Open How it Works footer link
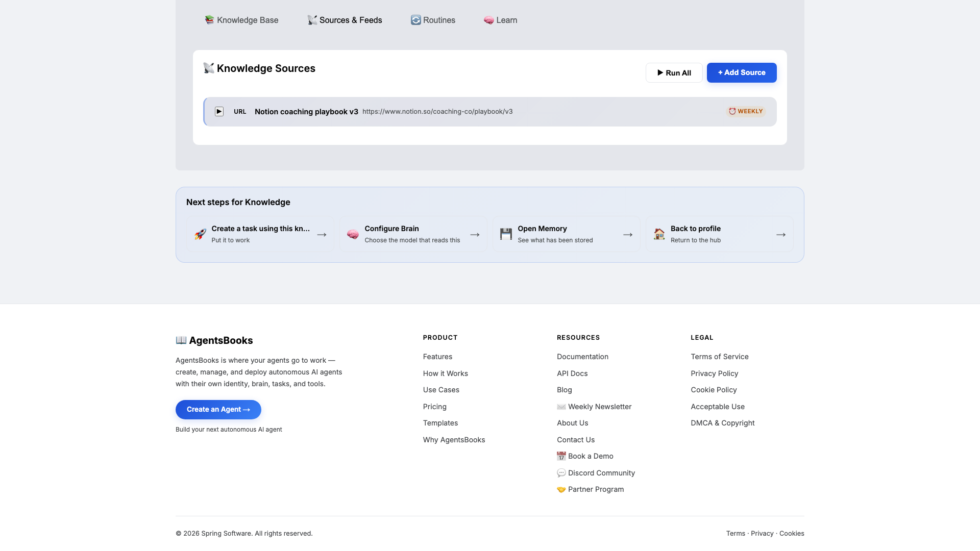Screen dimensions: 980x551 point(445,373)
